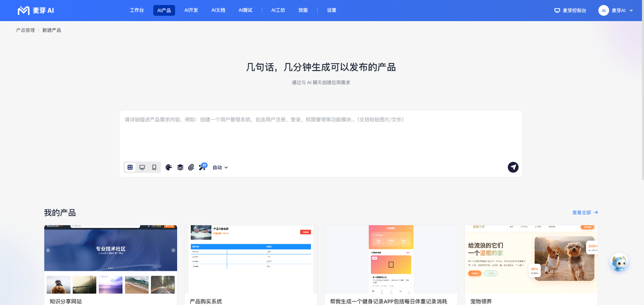Focus the product requirement description field

321,135
